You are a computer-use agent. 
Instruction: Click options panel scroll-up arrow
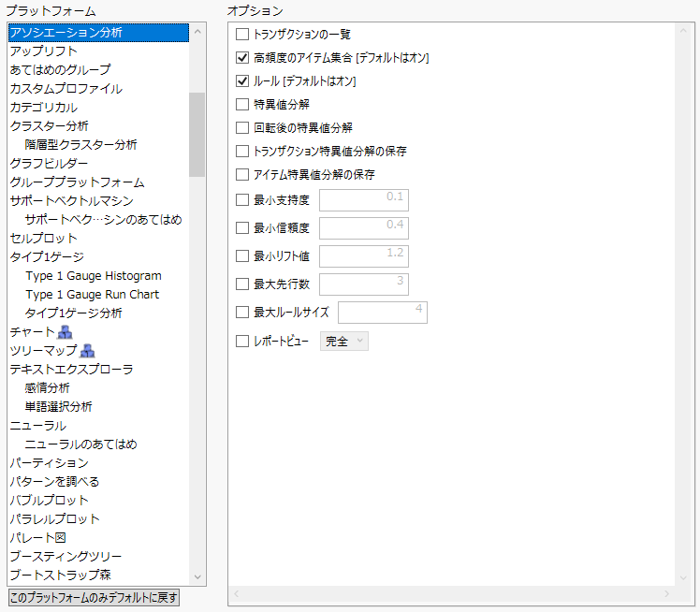683,31
